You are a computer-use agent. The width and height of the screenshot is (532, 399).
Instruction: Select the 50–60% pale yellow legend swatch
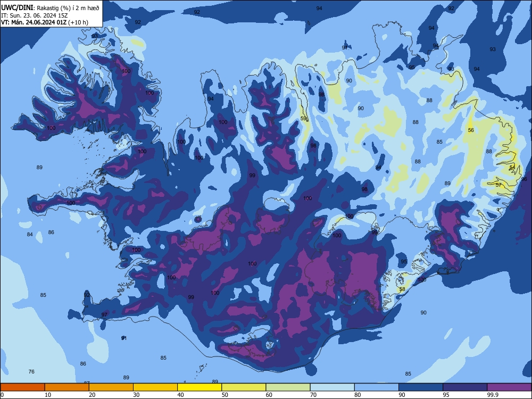pyautogui.click(x=244, y=387)
